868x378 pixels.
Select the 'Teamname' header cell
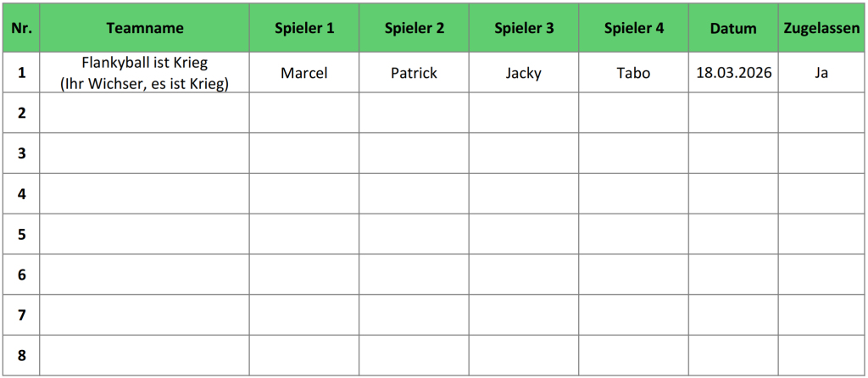point(145,28)
